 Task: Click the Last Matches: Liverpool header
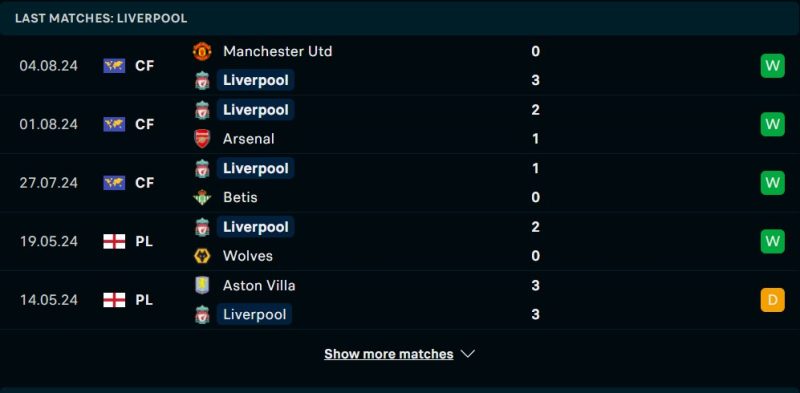tap(101, 18)
